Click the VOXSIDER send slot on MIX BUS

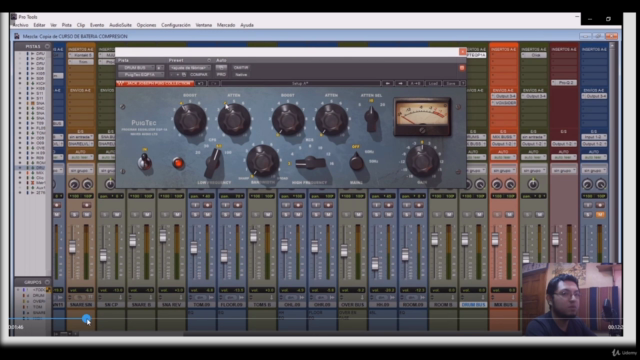pyautogui.click(x=503, y=103)
